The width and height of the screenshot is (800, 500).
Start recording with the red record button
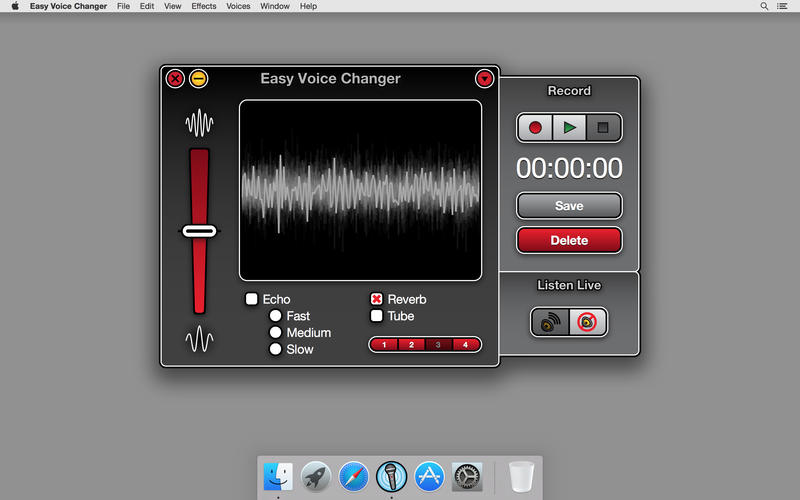pyautogui.click(x=535, y=128)
